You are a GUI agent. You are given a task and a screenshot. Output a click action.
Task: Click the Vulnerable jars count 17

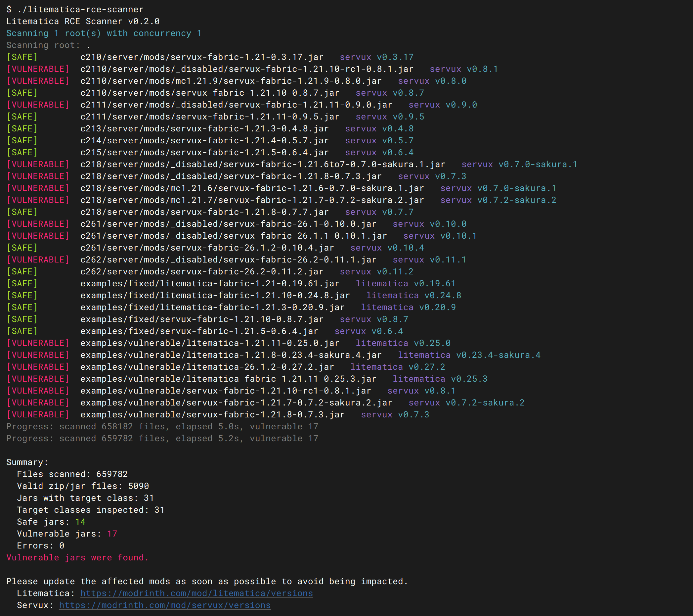pos(112,534)
